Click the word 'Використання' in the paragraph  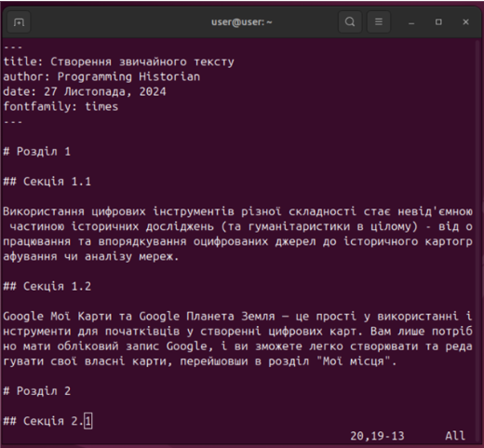click(x=44, y=211)
